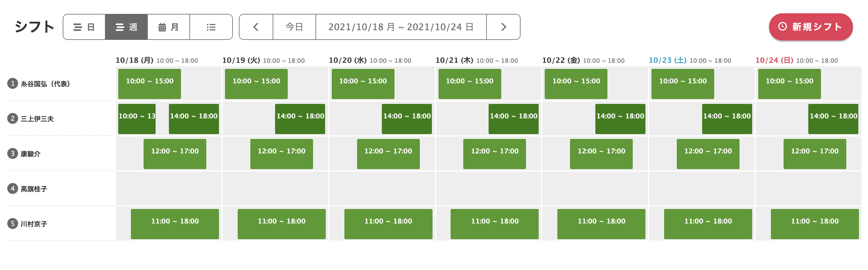868x270 pixels.
Task: Click staff number 5 badge for 川村京子
Action: [12, 223]
